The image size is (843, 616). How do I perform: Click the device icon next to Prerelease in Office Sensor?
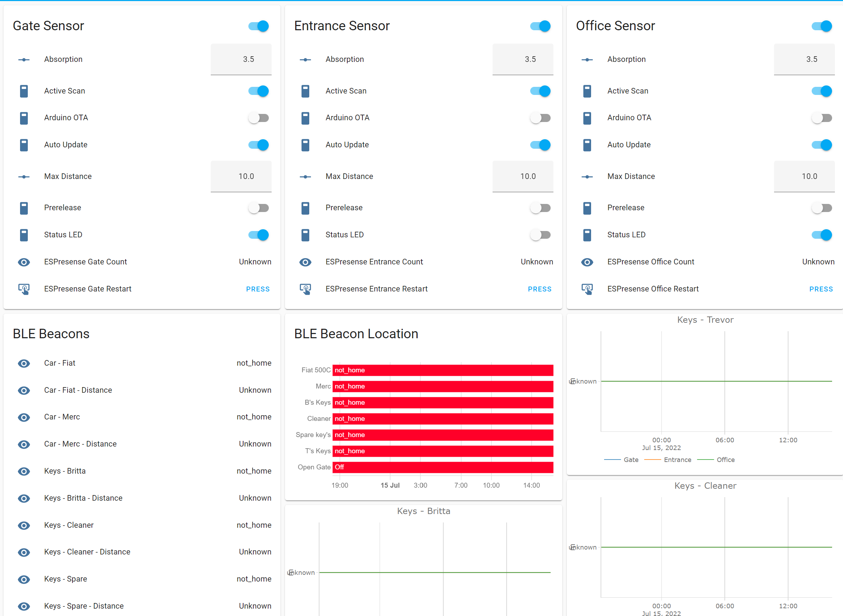pyautogui.click(x=587, y=208)
